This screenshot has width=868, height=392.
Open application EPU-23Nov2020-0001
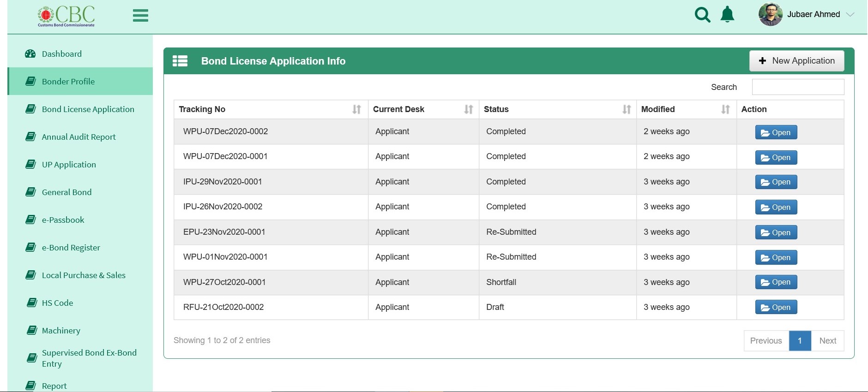(776, 232)
